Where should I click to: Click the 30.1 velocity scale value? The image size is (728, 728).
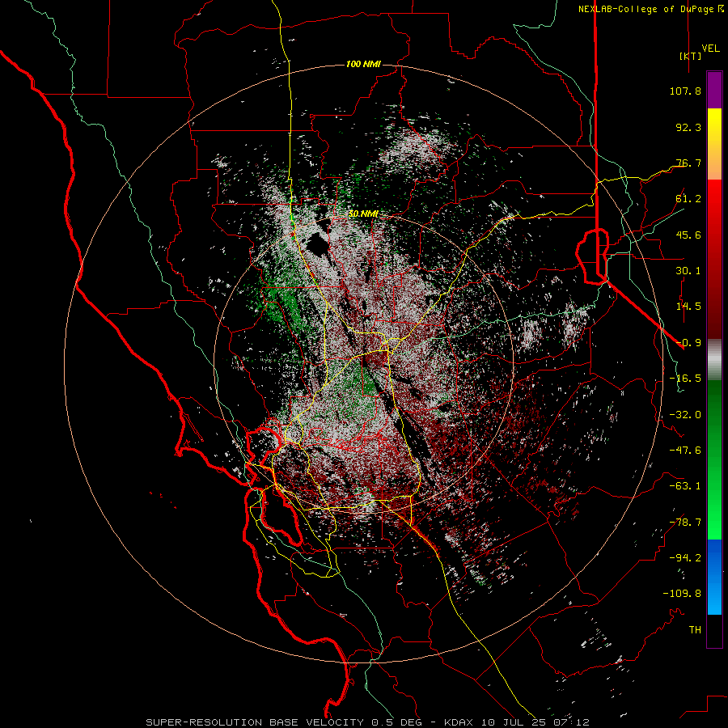click(688, 271)
